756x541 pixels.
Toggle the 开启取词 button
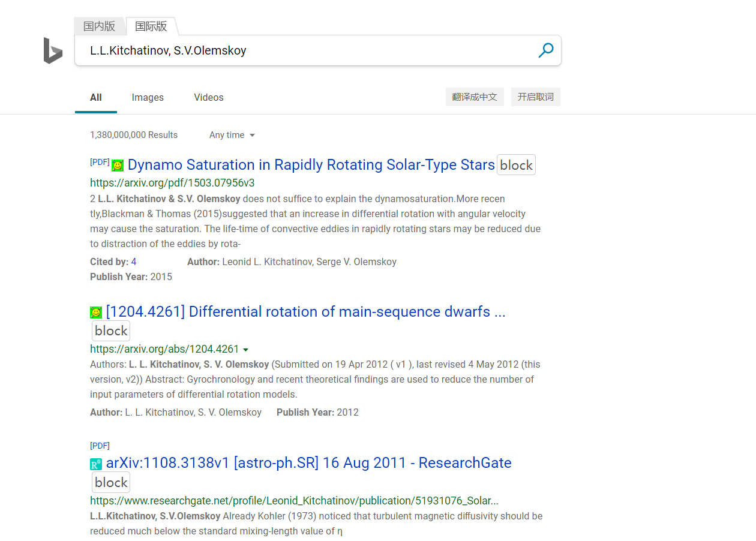pos(535,97)
